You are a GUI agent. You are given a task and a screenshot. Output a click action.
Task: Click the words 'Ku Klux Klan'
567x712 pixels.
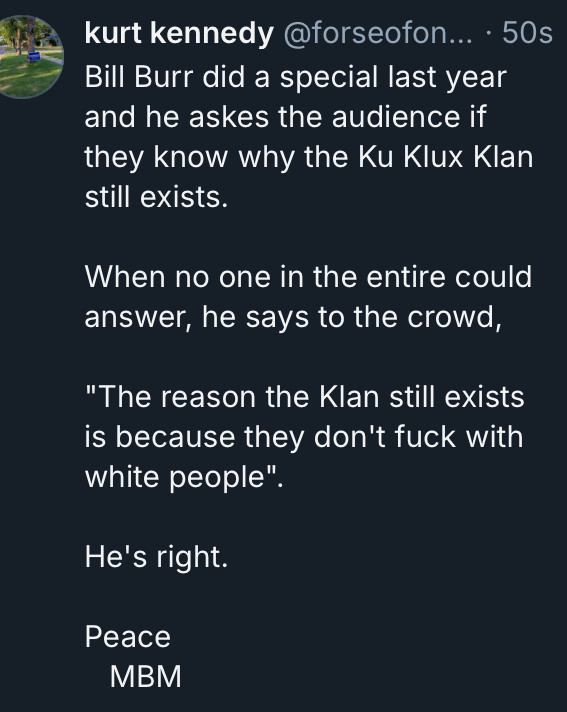(445, 157)
